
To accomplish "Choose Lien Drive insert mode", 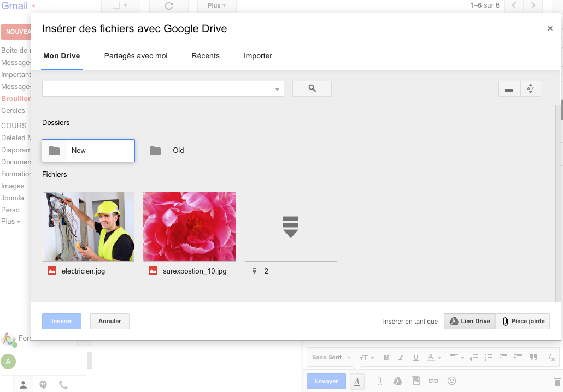I will 470,322.
